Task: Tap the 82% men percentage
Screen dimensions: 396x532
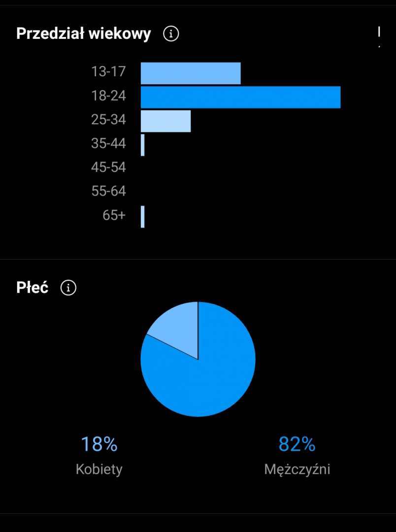Action: [x=297, y=444]
